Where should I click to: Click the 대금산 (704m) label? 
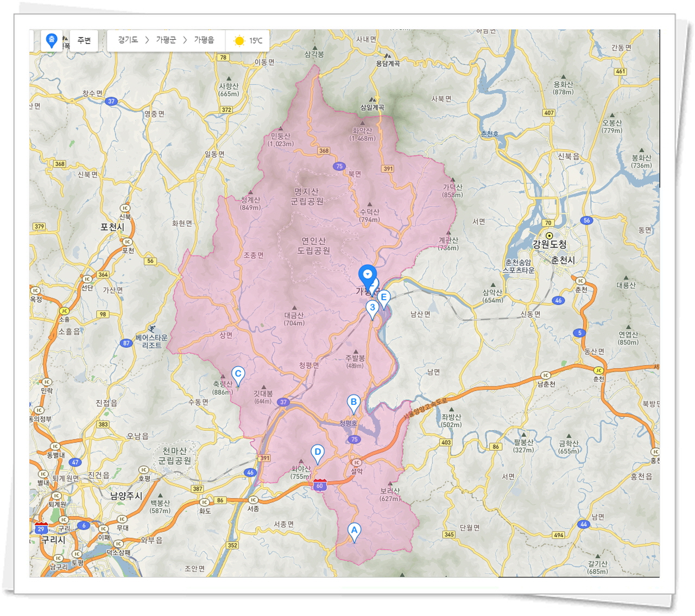click(294, 319)
